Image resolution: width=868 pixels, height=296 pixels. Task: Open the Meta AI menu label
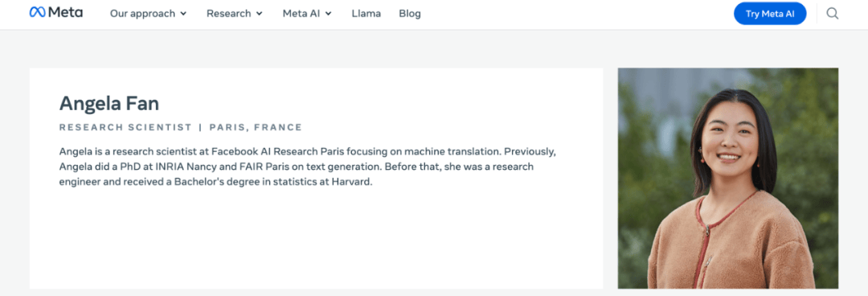[301, 14]
